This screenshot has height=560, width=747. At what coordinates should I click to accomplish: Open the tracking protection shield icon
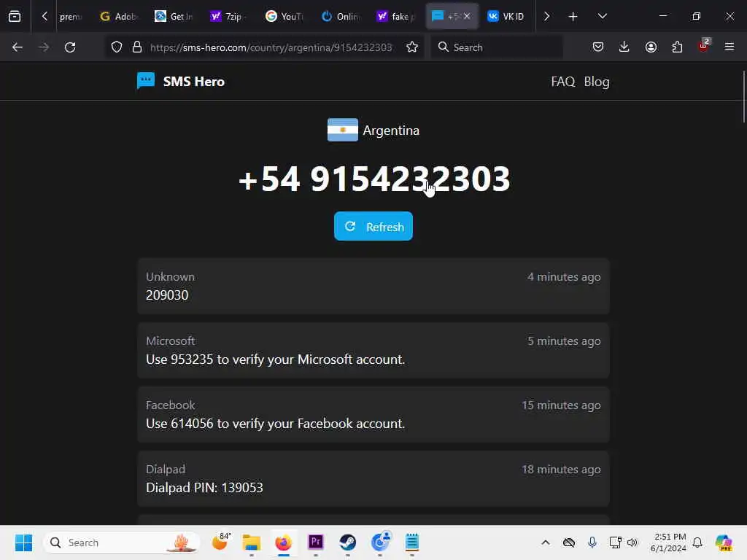117,47
